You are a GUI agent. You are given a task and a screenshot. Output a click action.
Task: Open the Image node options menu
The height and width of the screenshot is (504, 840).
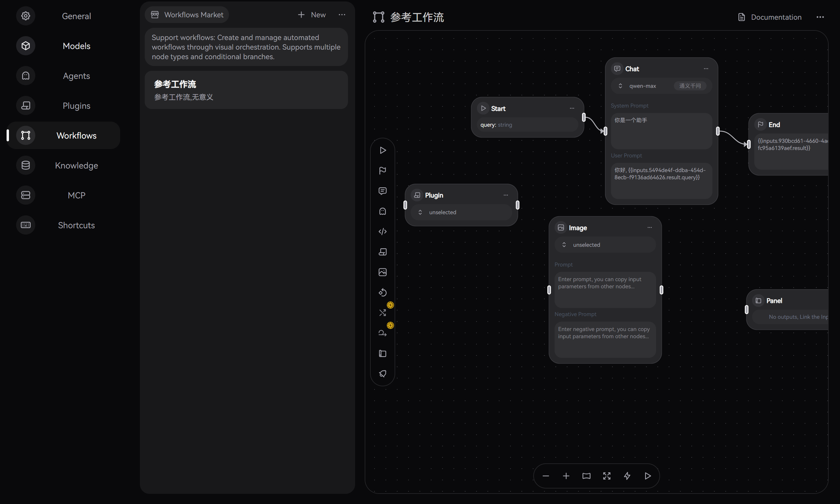pos(650,228)
